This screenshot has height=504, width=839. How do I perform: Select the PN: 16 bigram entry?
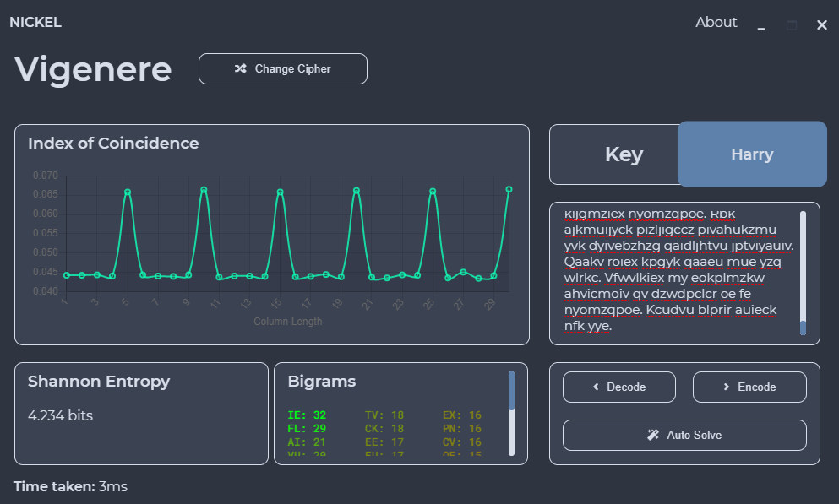coord(462,429)
